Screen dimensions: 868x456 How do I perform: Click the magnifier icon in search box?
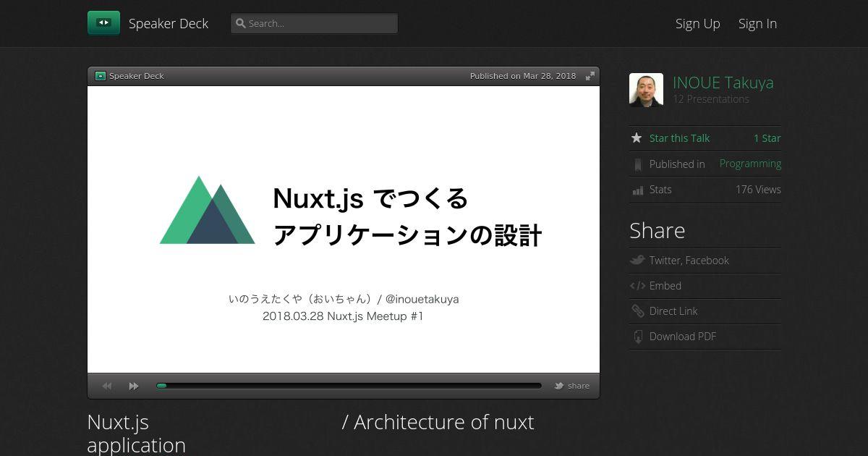click(x=241, y=23)
